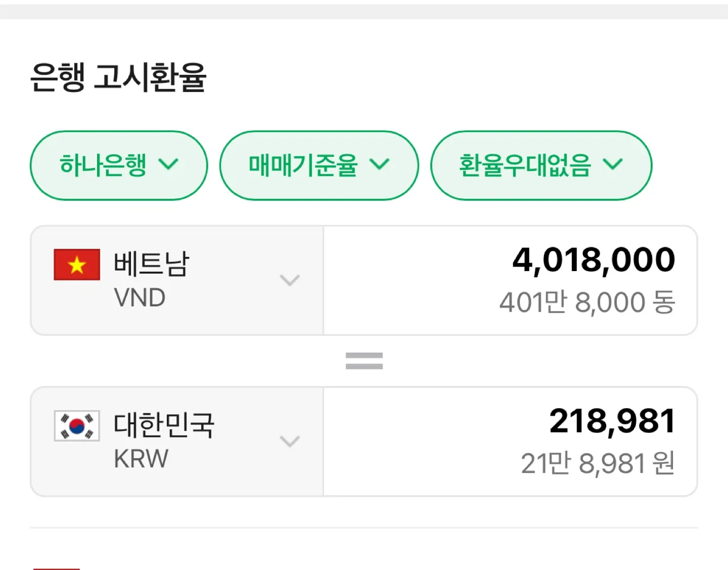Screen dimensions: 728x570
Task: Click the chevron arrow beside 하나은행
Action: pos(168,164)
